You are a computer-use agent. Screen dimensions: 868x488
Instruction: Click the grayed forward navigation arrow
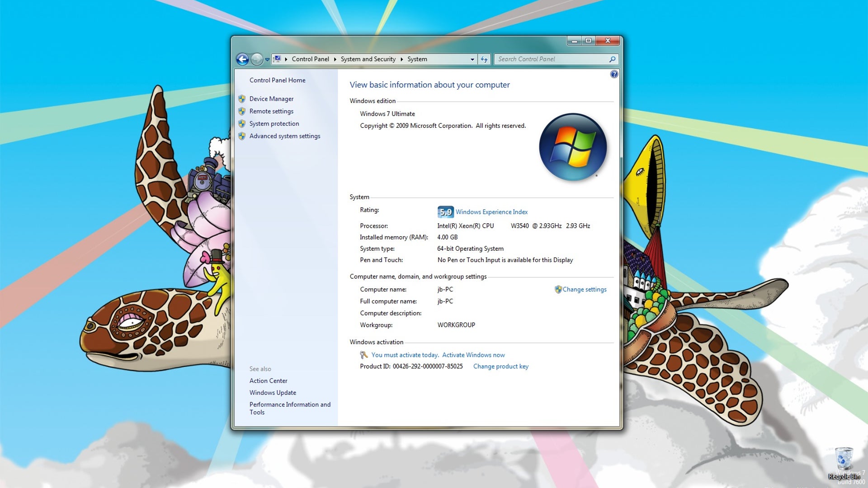click(257, 59)
